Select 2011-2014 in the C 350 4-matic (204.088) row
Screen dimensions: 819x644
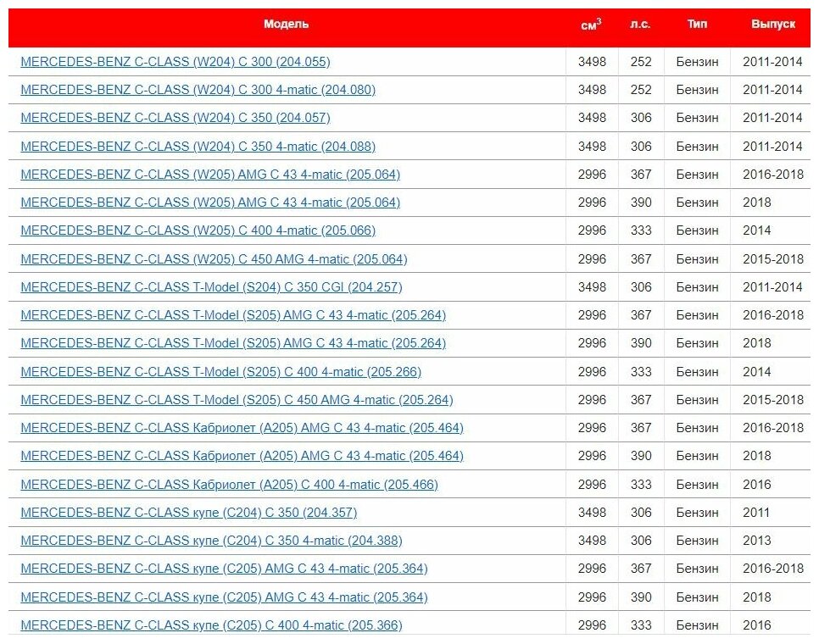point(772,147)
